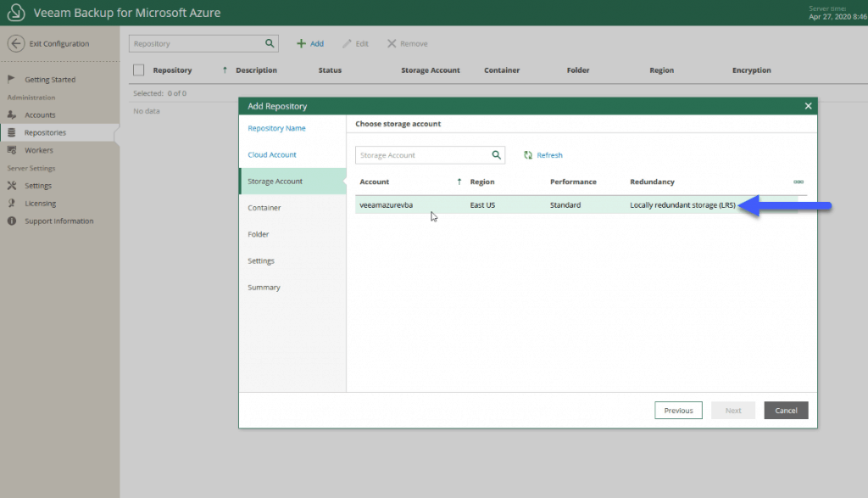Screen dimensions: 868x498
Task: Click the Workers icon in sidebar
Action: (12, 150)
